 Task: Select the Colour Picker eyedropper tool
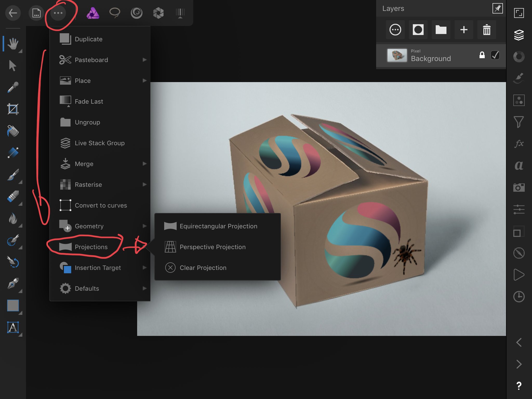(x=13, y=87)
